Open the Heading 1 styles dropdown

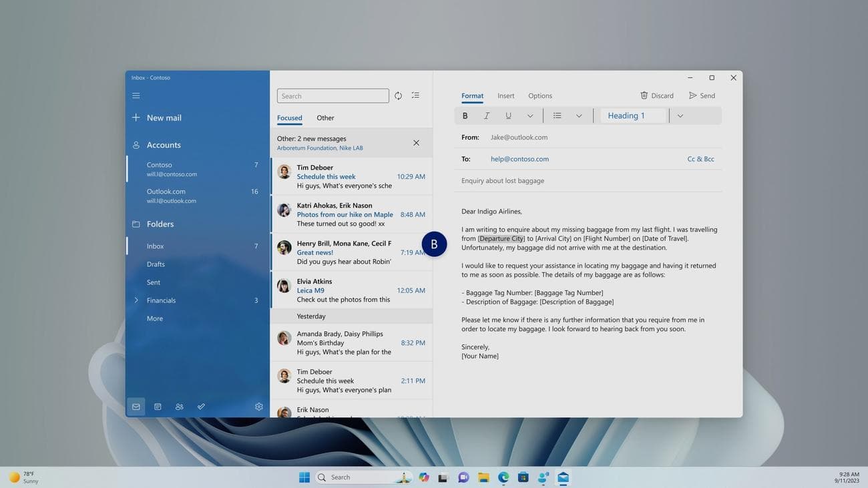click(680, 115)
